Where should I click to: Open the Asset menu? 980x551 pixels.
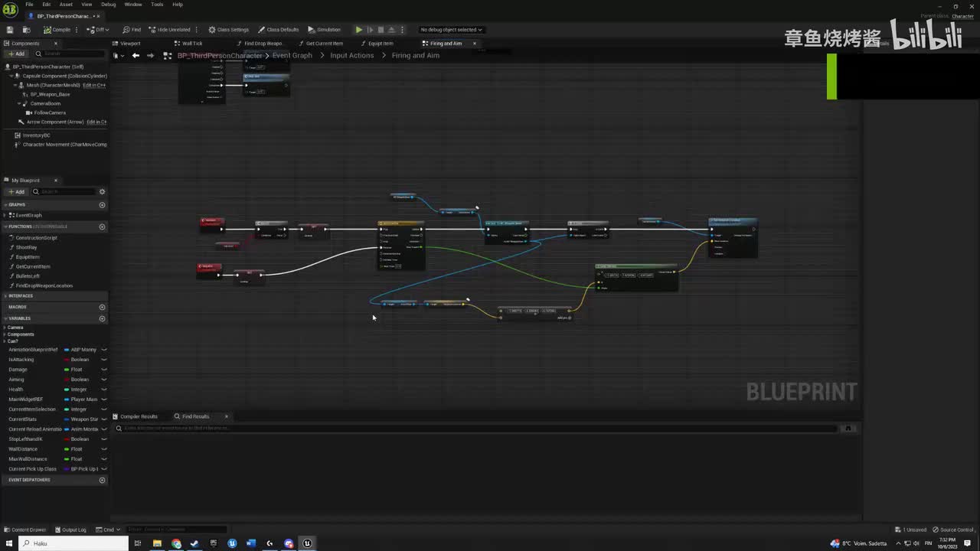point(66,5)
